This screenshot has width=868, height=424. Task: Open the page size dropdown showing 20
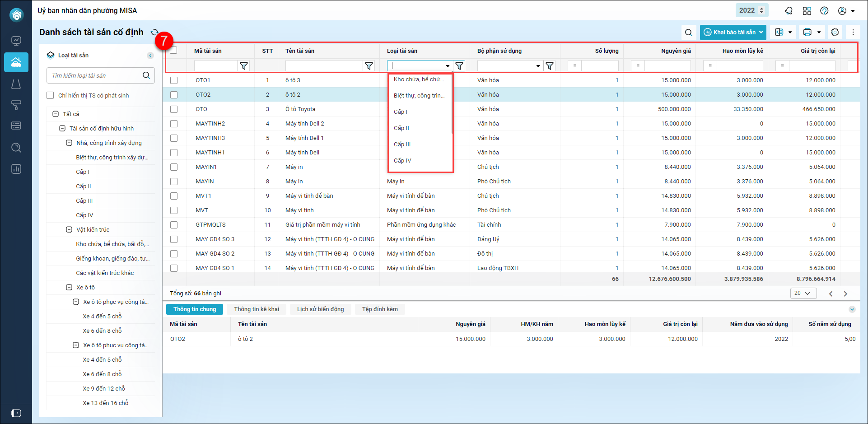coord(803,294)
